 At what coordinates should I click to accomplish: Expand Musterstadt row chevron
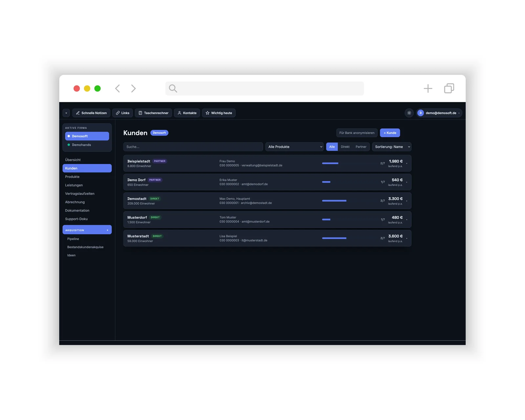coord(407,238)
